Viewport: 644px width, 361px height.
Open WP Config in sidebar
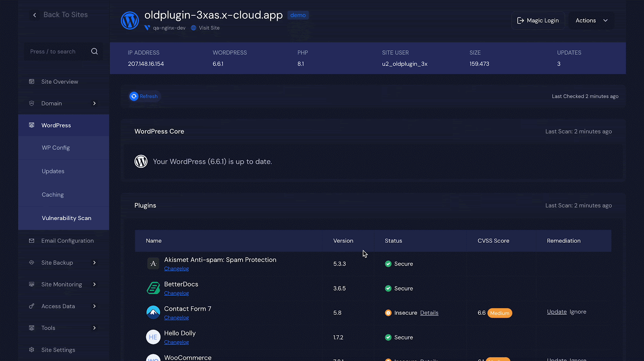(x=56, y=148)
